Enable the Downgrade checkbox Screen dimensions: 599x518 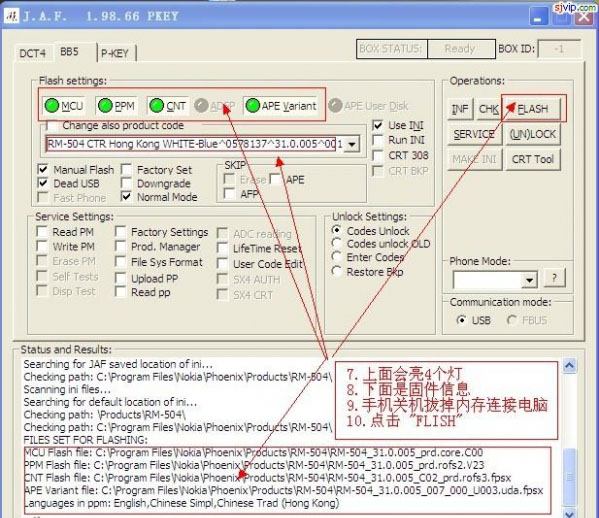click(126, 183)
